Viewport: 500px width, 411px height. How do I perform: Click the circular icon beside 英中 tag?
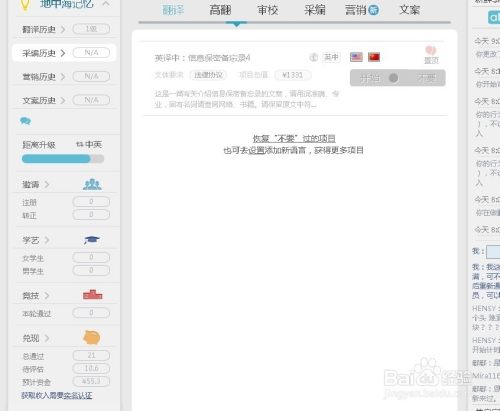click(313, 57)
